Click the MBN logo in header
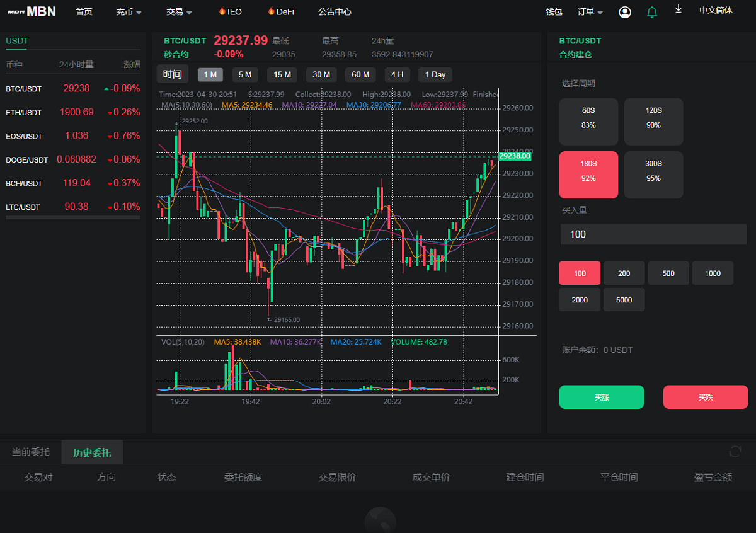Viewport: 756px width, 533px height. (32, 11)
